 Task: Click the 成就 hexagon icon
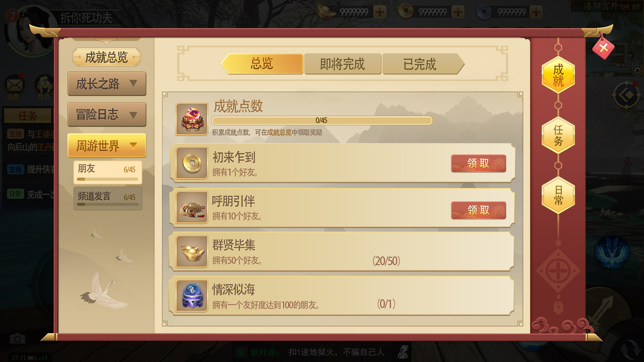pyautogui.click(x=558, y=75)
